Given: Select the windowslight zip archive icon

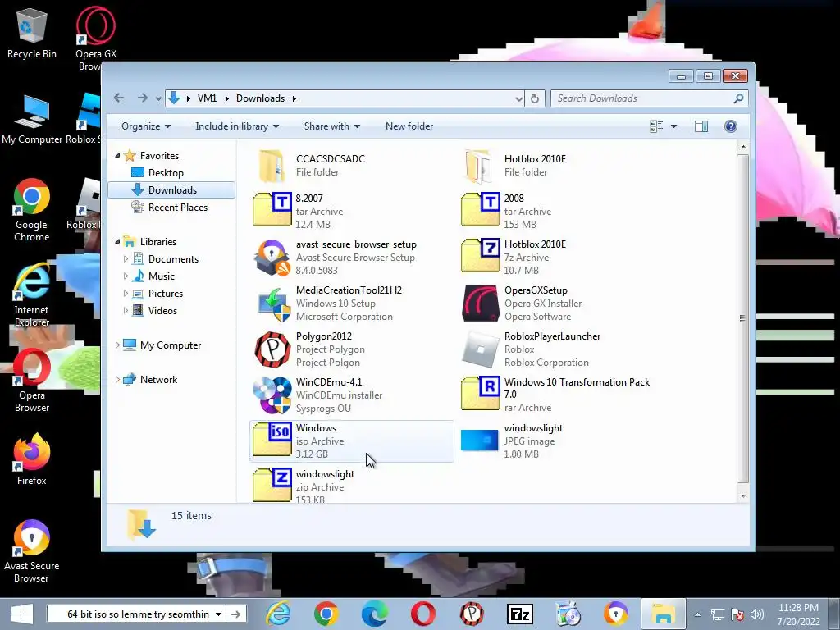Looking at the screenshot, I should [272, 486].
